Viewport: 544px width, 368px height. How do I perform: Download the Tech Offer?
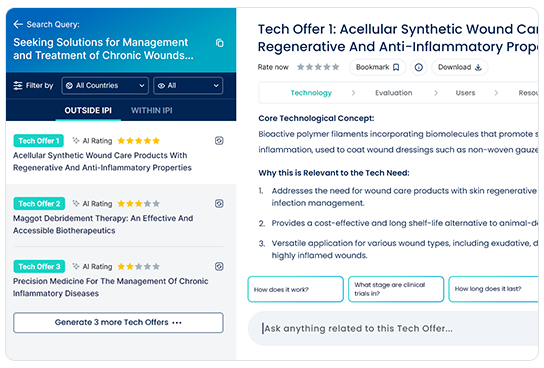[x=459, y=67]
